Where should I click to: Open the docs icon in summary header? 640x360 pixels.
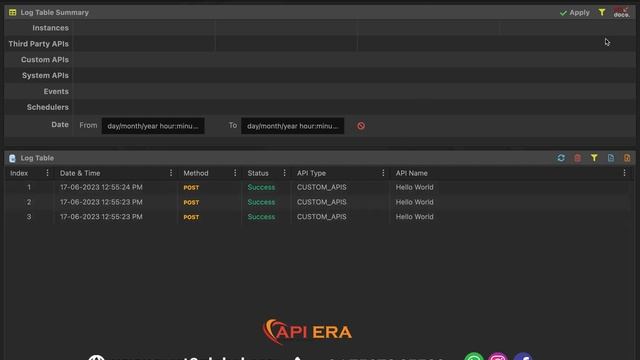coord(622,12)
